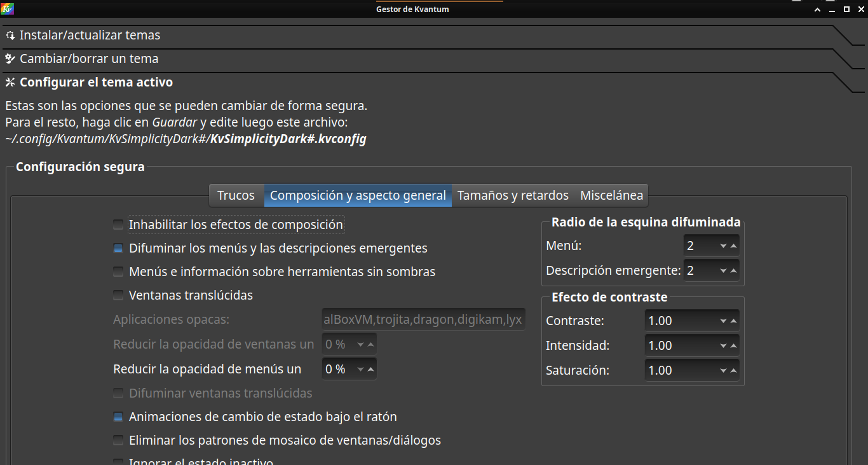Viewport: 868px width, 465px height.
Task: Switch to the Trucos tab
Action: [x=236, y=195]
